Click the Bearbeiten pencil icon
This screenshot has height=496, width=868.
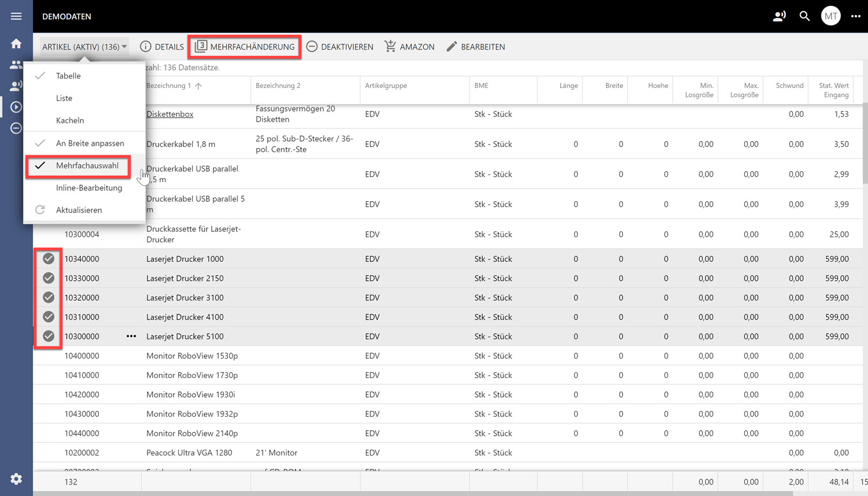(x=452, y=46)
